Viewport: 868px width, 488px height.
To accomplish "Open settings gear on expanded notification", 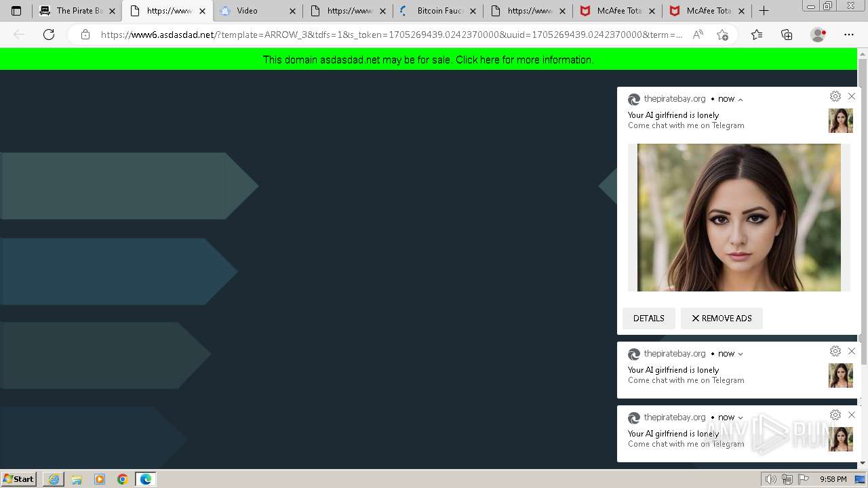I will pyautogui.click(x=835, y=96).
